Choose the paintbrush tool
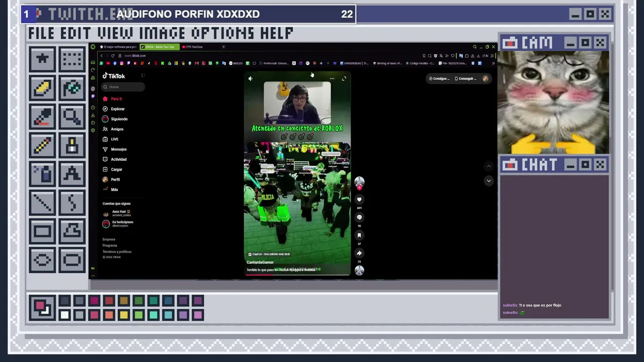The height and width of the screenshot is (362, 644). (72, 146)
